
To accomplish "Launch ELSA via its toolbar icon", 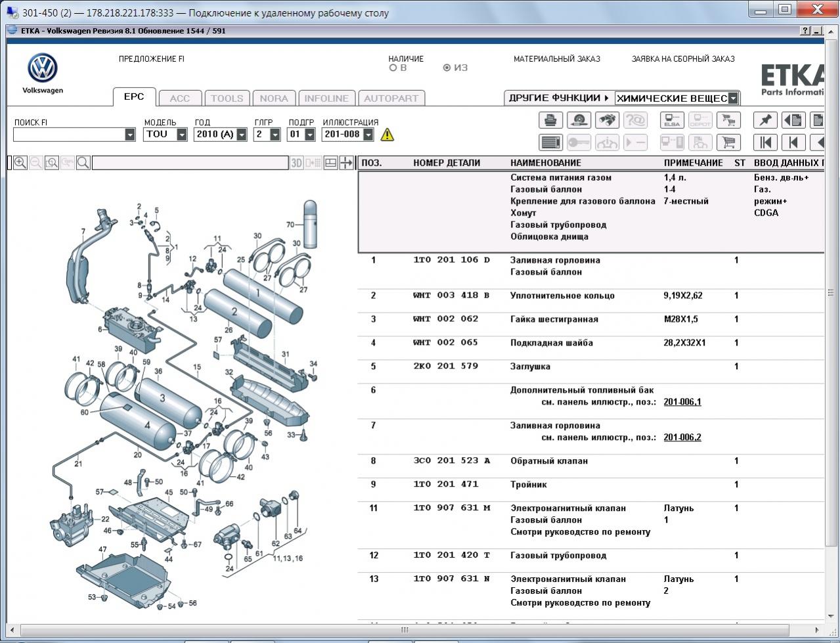I will pyautogui.click(x=672, y=120).
